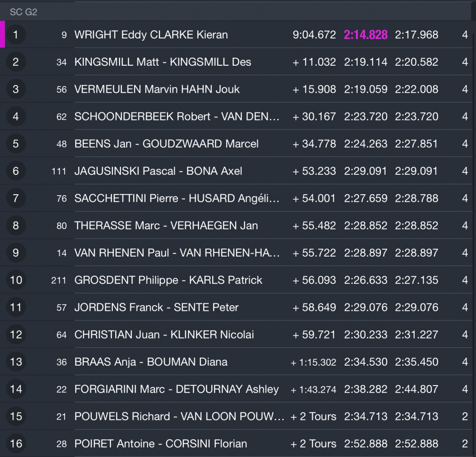This screenshot has height=457, width=476.
Task: Click the magenta leader marker bar
Action: click(2, 35)
